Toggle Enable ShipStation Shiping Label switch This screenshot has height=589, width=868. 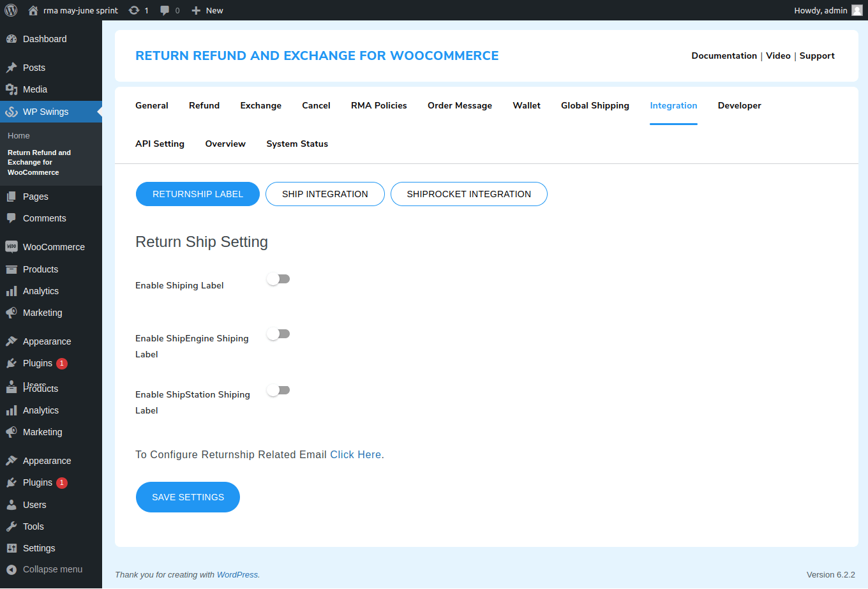click(278, 390)
